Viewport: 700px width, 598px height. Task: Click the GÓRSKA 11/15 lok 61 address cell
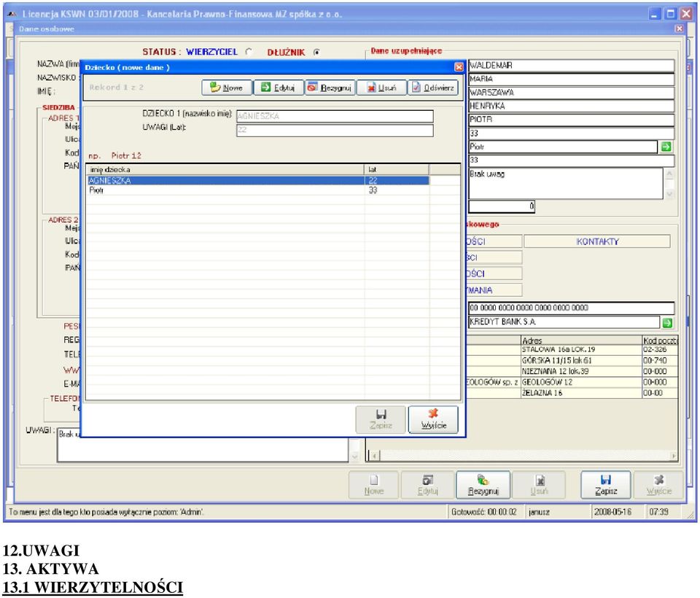pos(581,360)
